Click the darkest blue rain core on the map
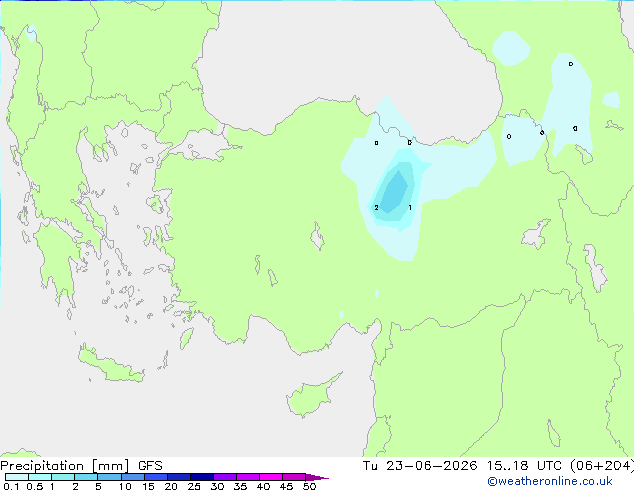The height and width of the screenshot is (490, 634). pos(394,192)
